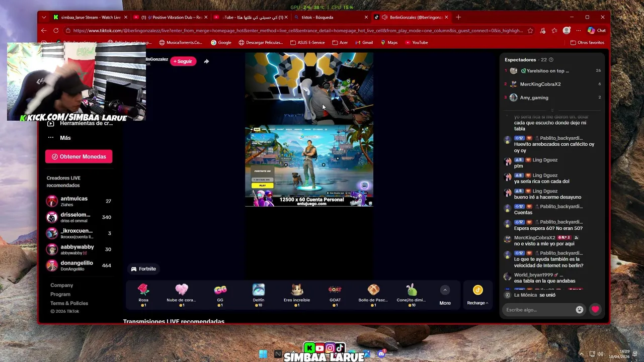Open Espectadores info help icon
This screenshot has width=644, height=362.
pyautogui.click(x=551, y=60)
